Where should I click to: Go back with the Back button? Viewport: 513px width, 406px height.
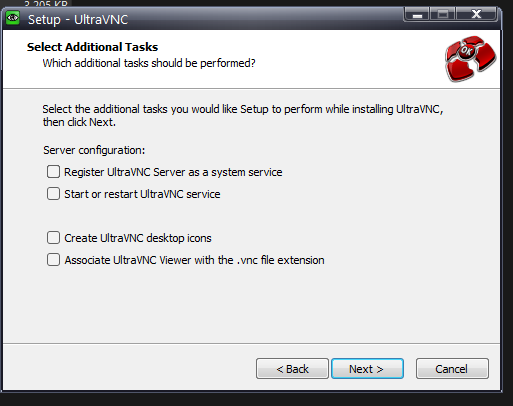292,369
